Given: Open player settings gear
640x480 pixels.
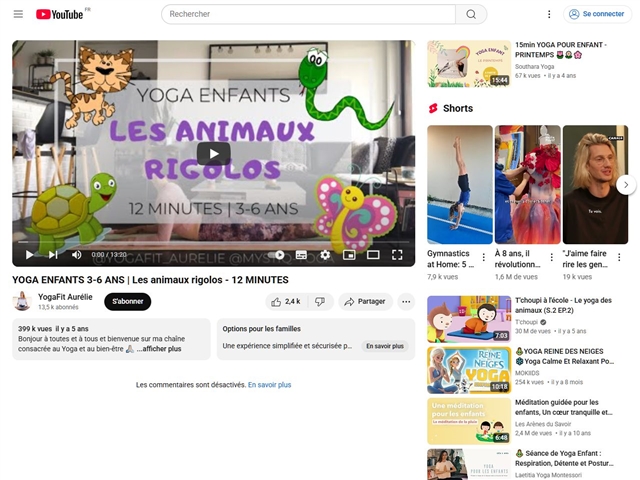Looking at the screenshot, I should 325,255.
